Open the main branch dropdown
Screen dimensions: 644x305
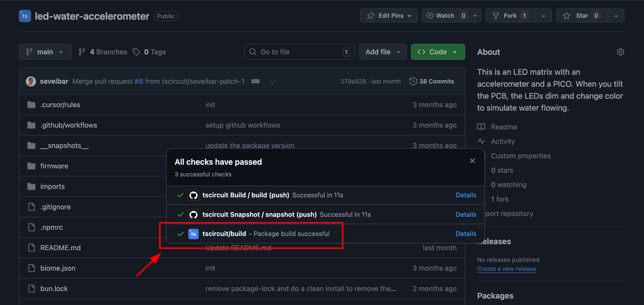(45, 52)
